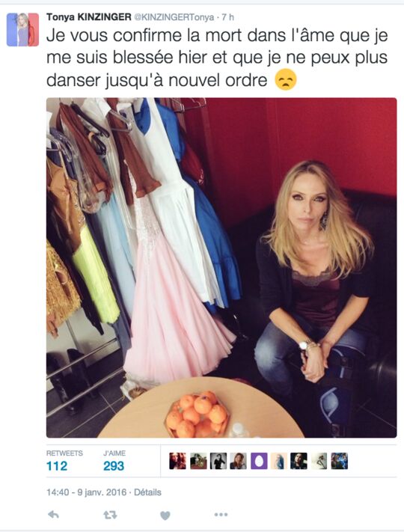Click the sad face emoji in tweet
This screenshot has width=404, height=532.
pyautogui.click(x=286, y=80)
